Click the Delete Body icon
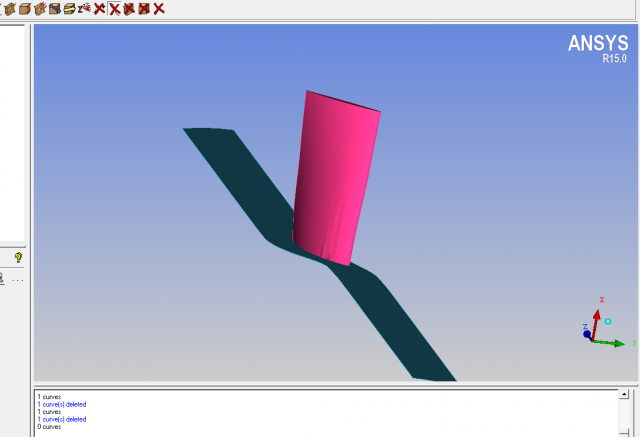Screen dimensions: 640x437 coord(144,8)
